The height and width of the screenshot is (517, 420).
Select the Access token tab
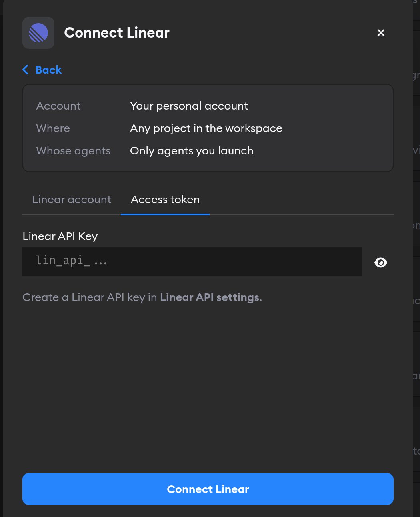[x=165, y=200]
